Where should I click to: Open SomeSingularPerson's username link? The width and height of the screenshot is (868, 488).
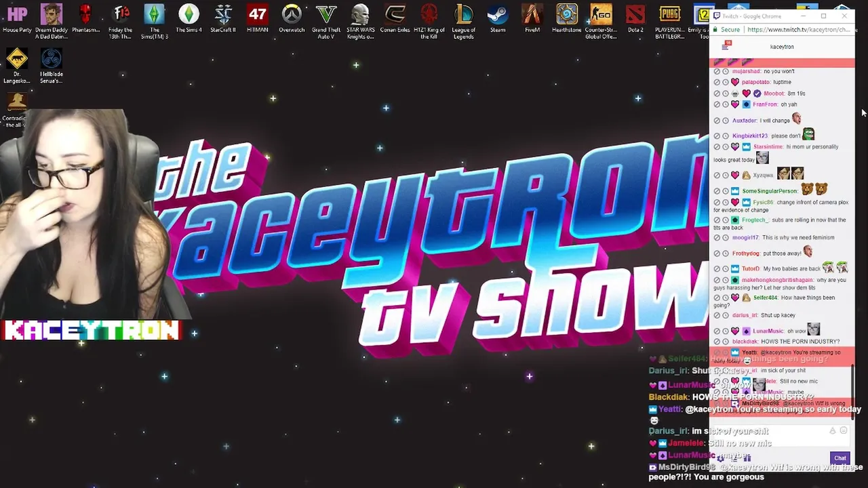[x=770, y=191]
